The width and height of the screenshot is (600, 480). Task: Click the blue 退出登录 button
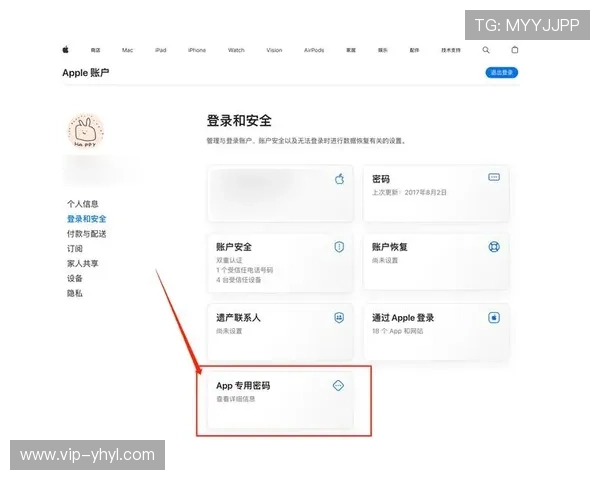pyautogui.click(x=502, y=73)
